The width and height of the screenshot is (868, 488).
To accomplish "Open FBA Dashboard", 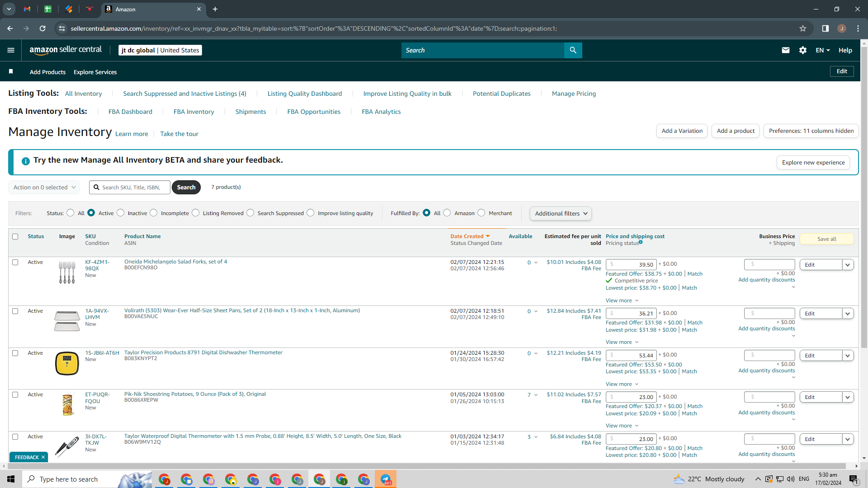I will coord(130,112).
